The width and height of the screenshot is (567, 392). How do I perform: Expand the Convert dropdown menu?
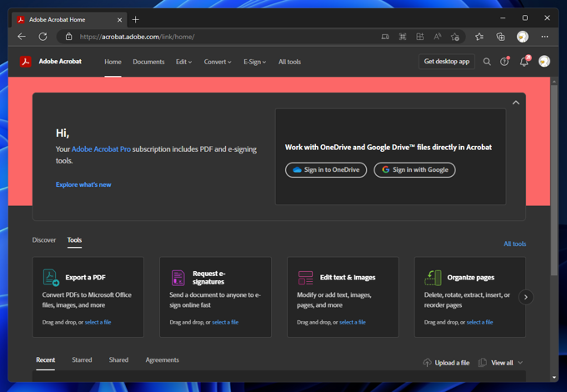[217, 62]
